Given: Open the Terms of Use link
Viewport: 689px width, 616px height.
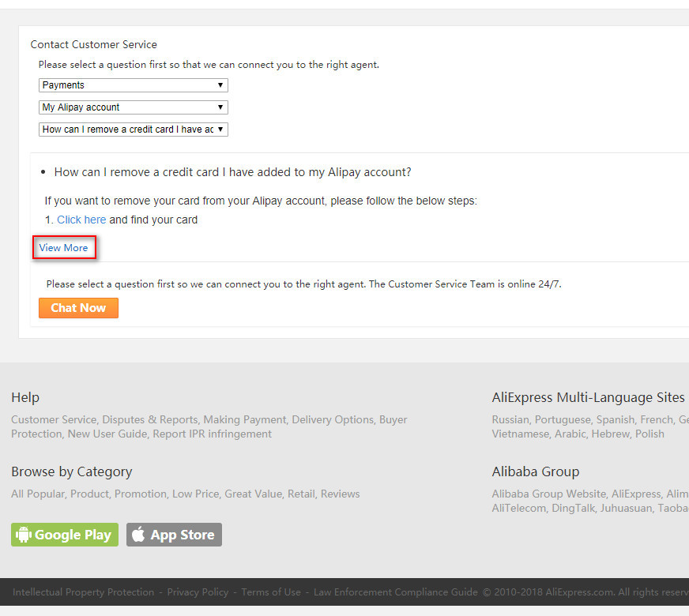Looking at the screenshot, I should point(271,592).
